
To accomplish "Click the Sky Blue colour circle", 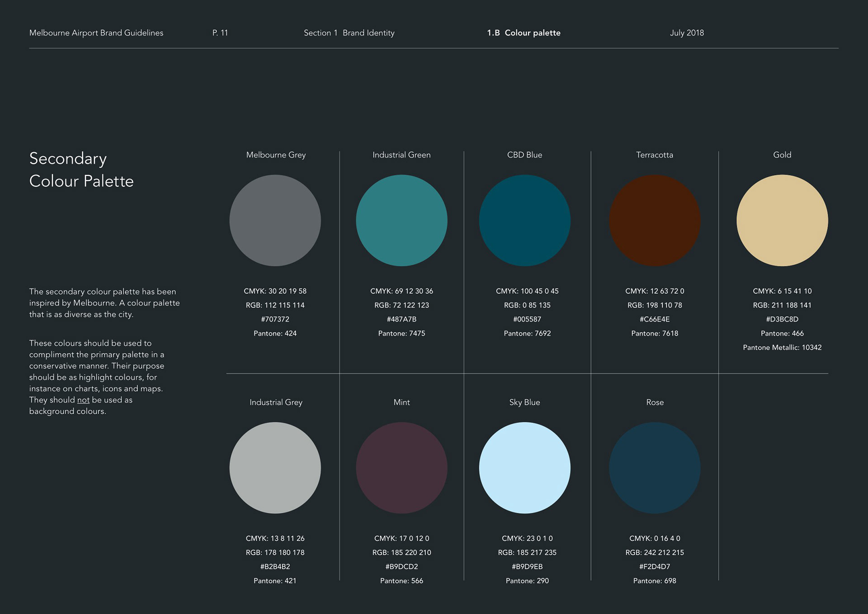I will click(x=524, y=468).
